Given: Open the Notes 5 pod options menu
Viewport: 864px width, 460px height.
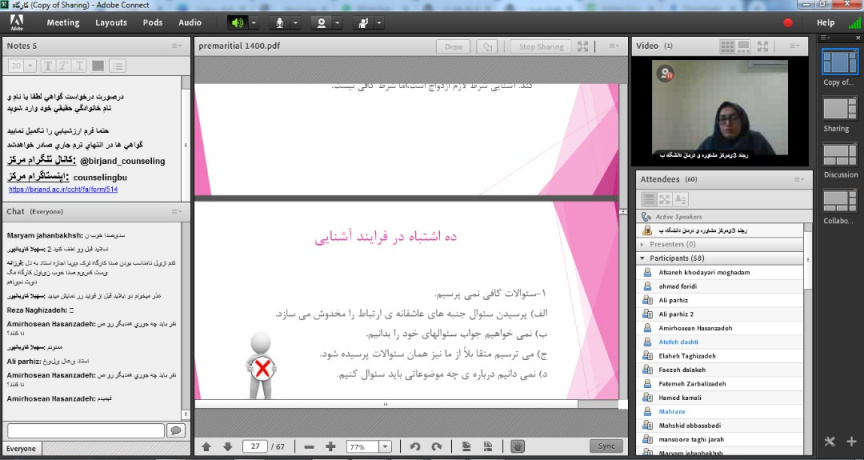Looking at the screenshot, I should (176, 46).
